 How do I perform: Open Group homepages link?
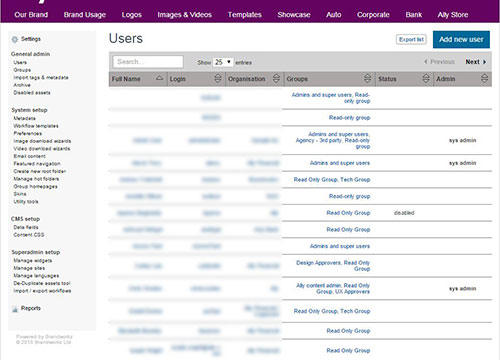pyautogui.click(x=35, y=186)
